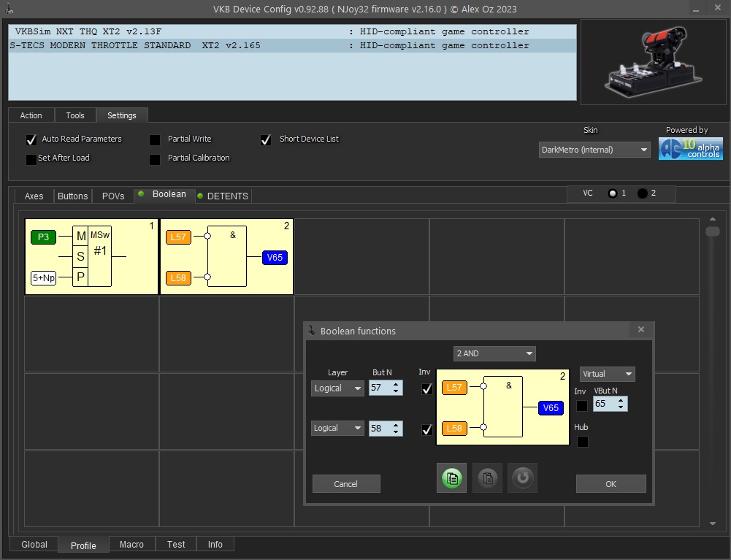Open the Buttons tab
Screen dimensions: 731x560
(x=73, y=196)
